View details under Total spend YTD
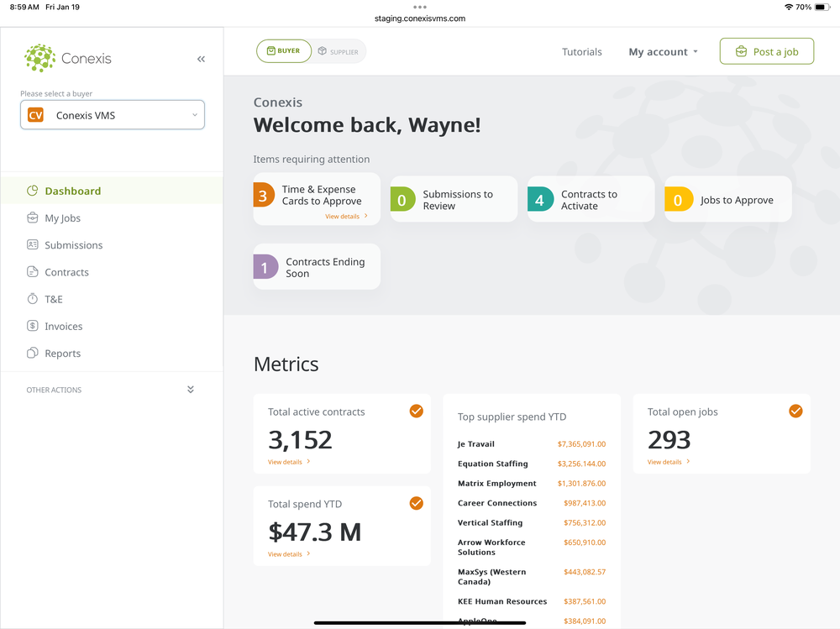Viewport: 840px width, 629px height. click(x=289, y=554)
